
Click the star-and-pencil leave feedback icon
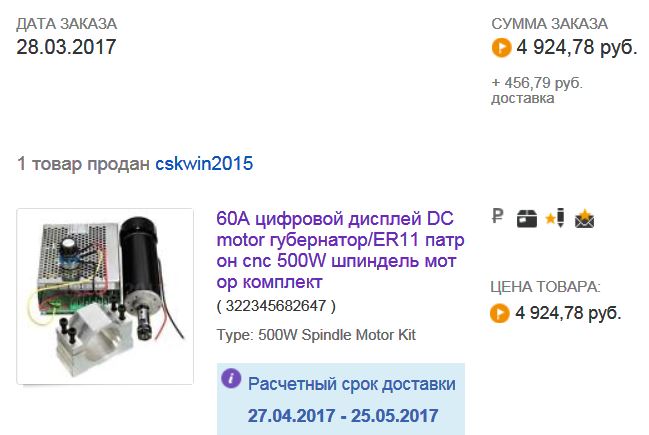click(555, 218)
